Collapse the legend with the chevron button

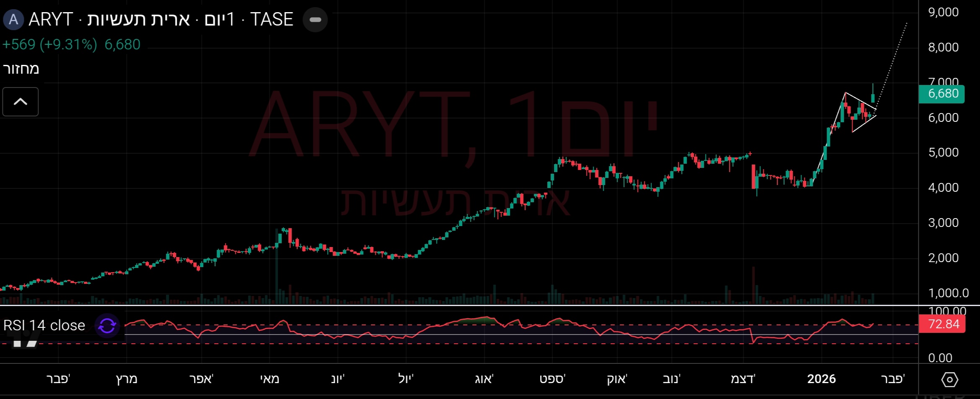(21, 102)
